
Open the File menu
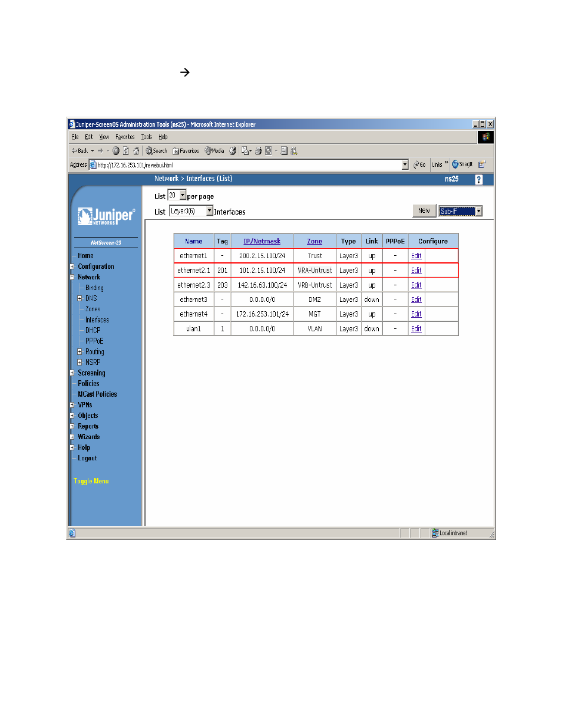point(75,137)
